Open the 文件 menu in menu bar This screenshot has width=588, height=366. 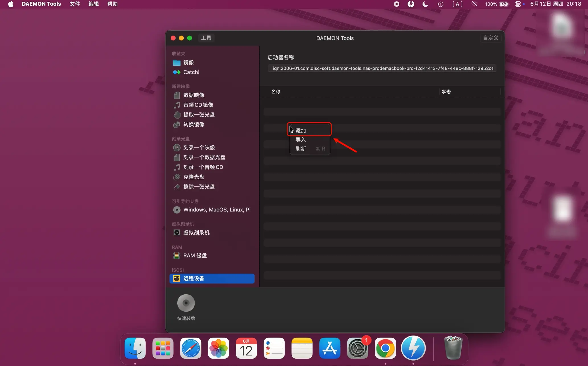pos(75,4)
